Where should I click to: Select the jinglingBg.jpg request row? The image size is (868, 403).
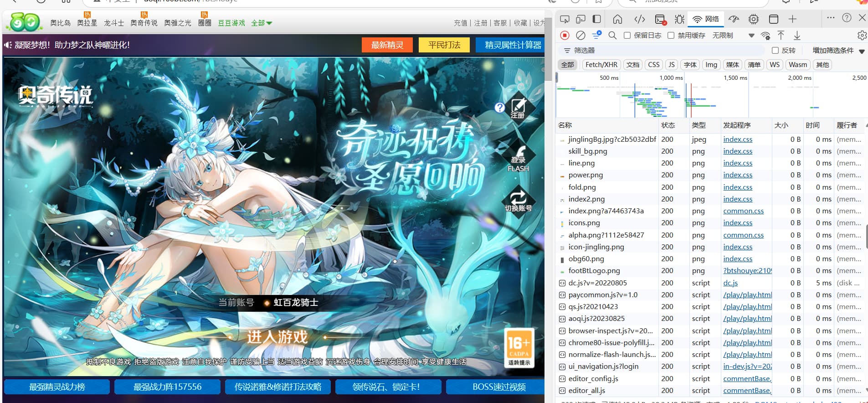pyautogui.click(x=711, y=139)
